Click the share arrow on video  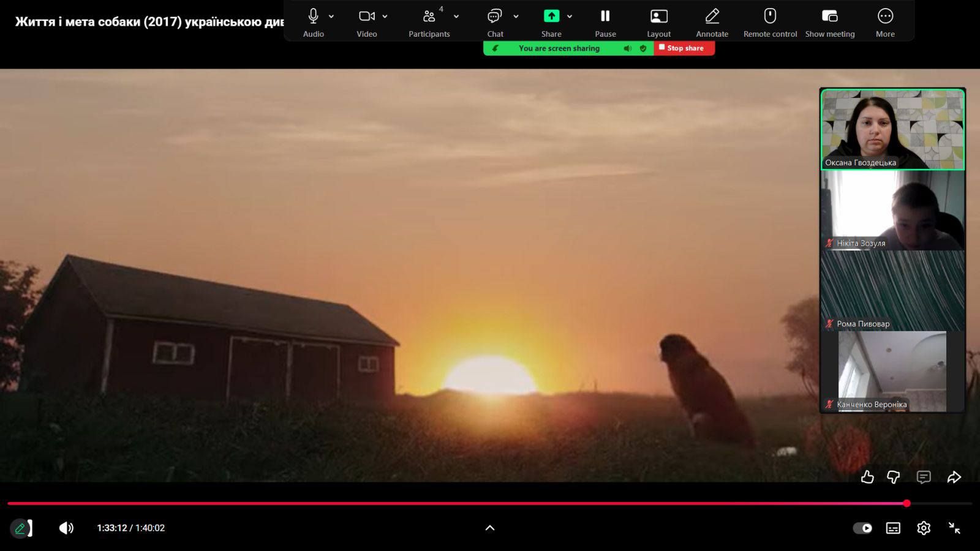point(954,477)
